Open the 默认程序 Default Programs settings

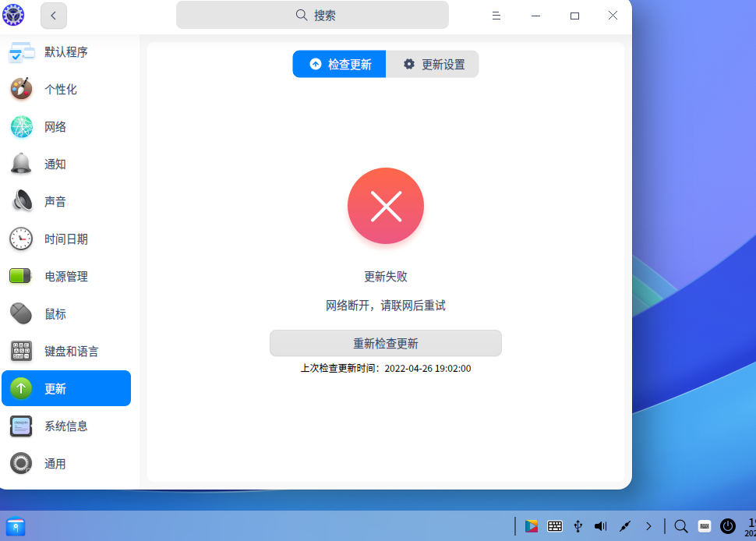tap(66, 52)
